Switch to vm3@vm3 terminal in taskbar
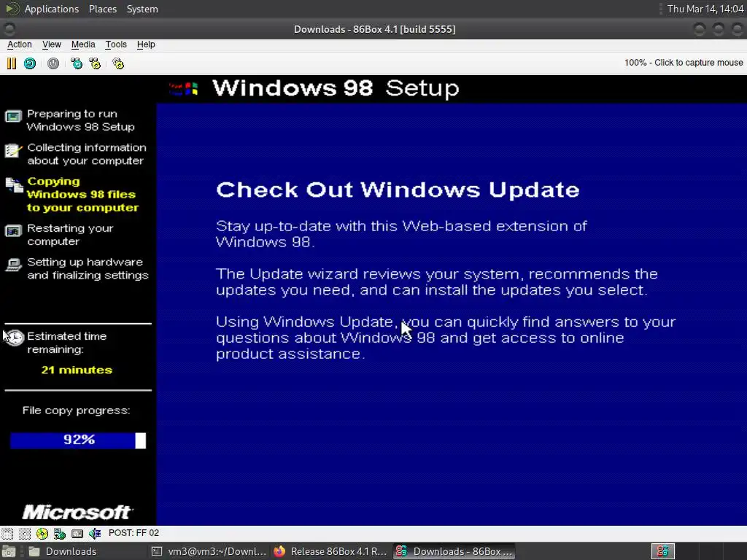 coord(209,551)
